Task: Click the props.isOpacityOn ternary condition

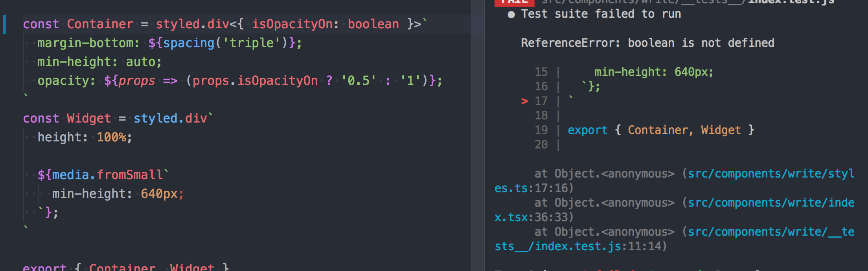Action: [255, 81]
